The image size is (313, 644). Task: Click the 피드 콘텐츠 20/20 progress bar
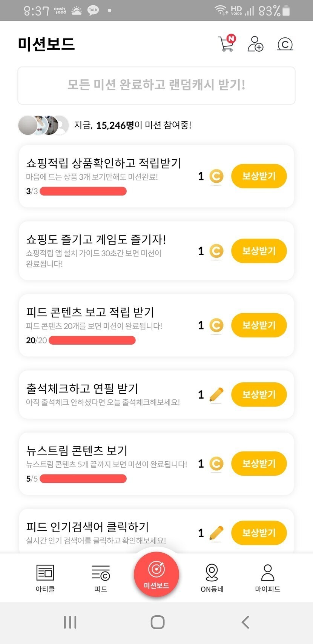click(x=92, y=340)
